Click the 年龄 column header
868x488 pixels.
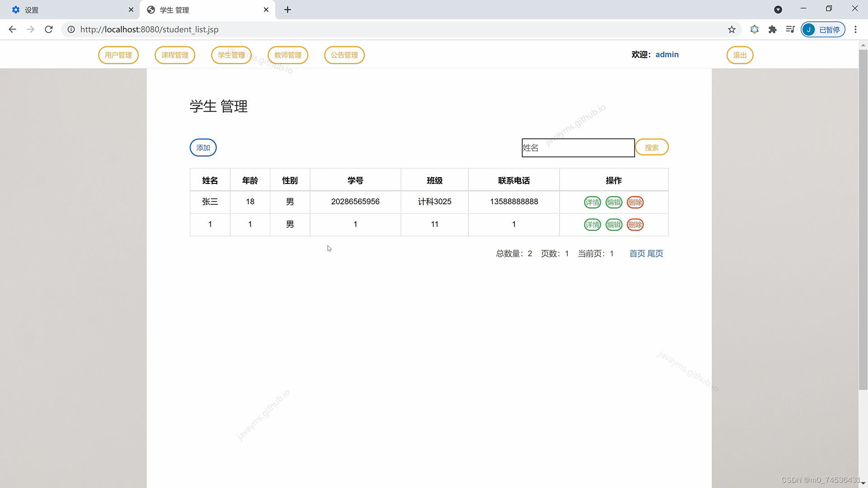coord(250,180)
